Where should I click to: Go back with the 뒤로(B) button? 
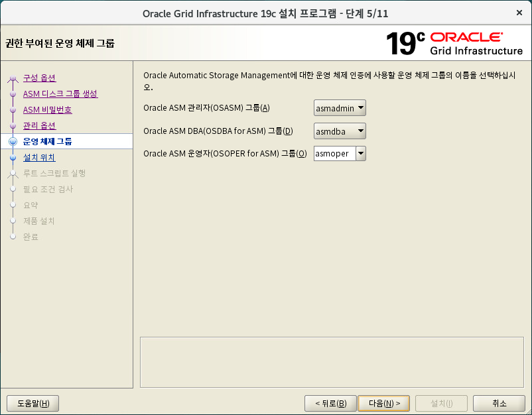[x=330, y=404]
